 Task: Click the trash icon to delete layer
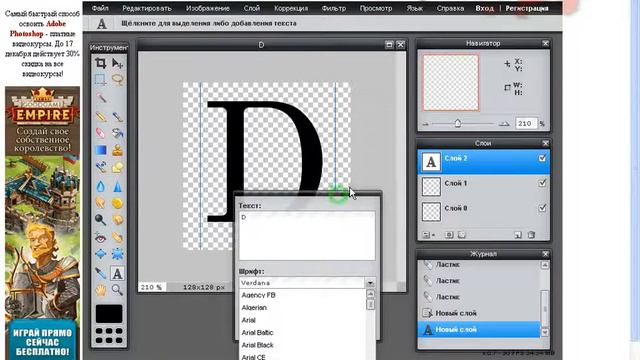tap(531, 235)
